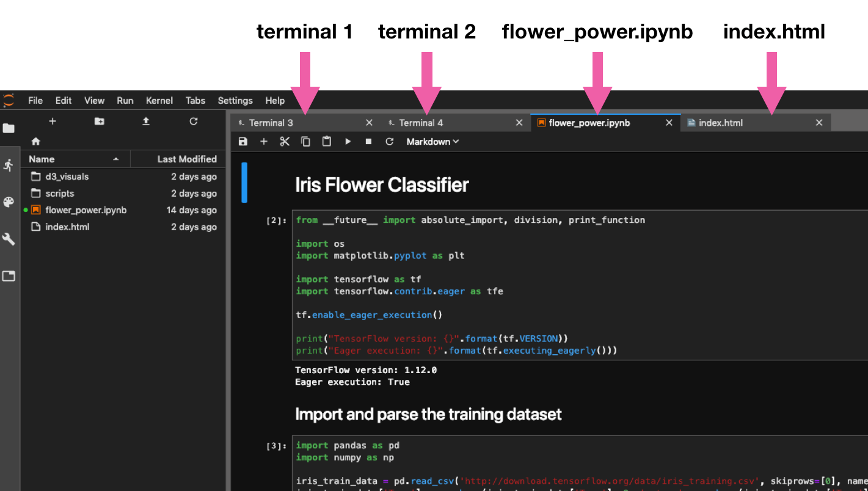Refresh the file list
This screenshot has height=491, width=868.
pos(193,122)
